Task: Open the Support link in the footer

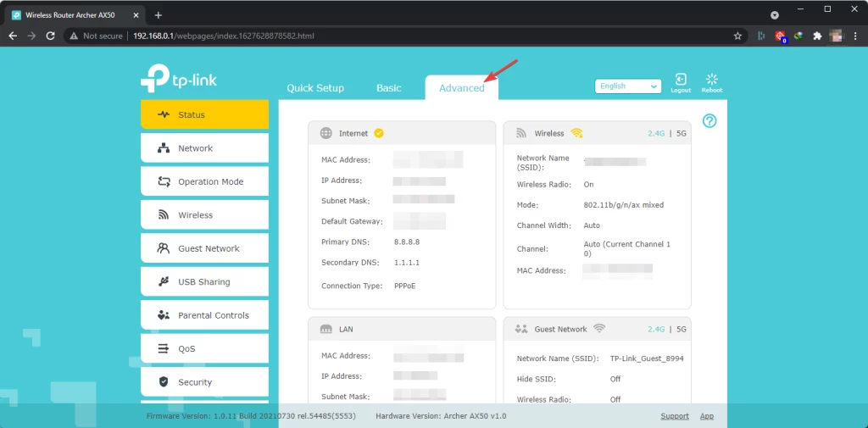Action: pos(675,416)
